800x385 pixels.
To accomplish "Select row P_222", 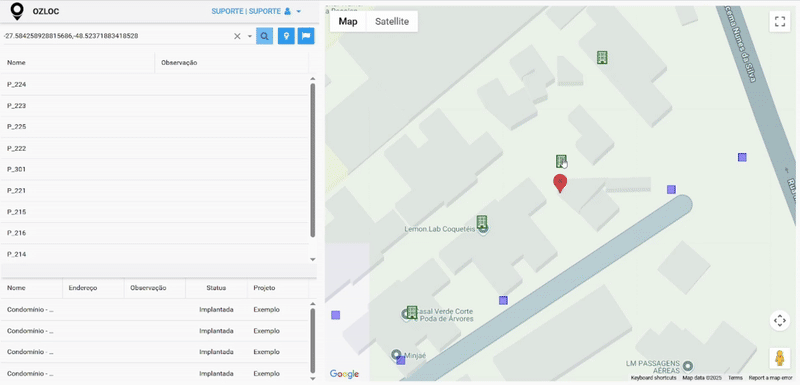I will pos(155,148).
